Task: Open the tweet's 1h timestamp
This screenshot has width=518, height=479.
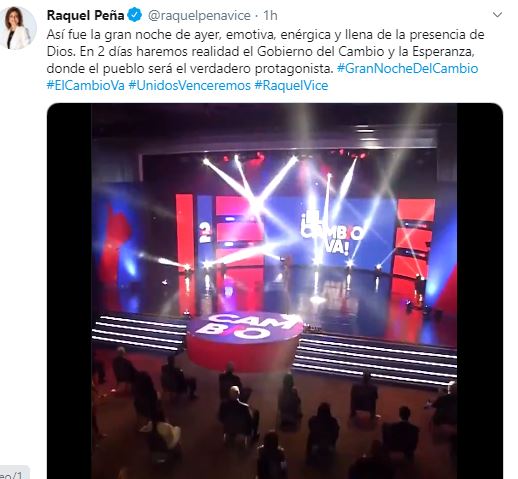Action: (270, 15)
